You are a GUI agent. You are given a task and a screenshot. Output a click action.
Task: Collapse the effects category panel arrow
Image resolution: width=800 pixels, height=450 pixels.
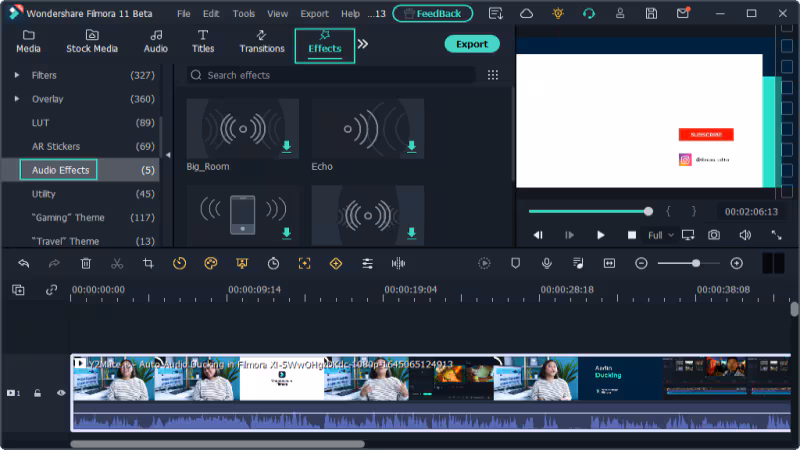tap(168, 155)
